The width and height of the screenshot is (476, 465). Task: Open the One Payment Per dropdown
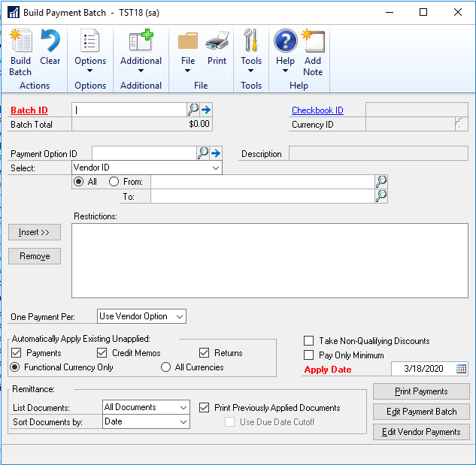[179, 317]
